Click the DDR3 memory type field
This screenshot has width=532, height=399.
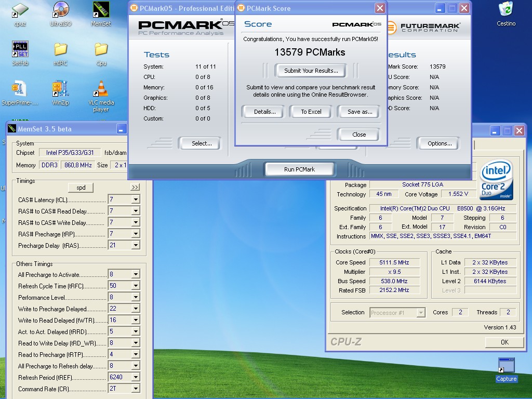(49, 165)
